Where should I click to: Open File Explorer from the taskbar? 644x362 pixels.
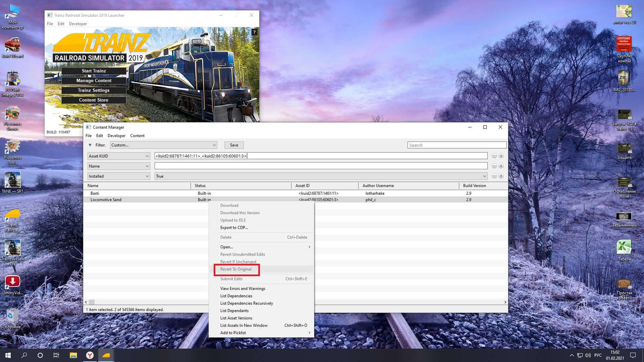tap(73, 355)
